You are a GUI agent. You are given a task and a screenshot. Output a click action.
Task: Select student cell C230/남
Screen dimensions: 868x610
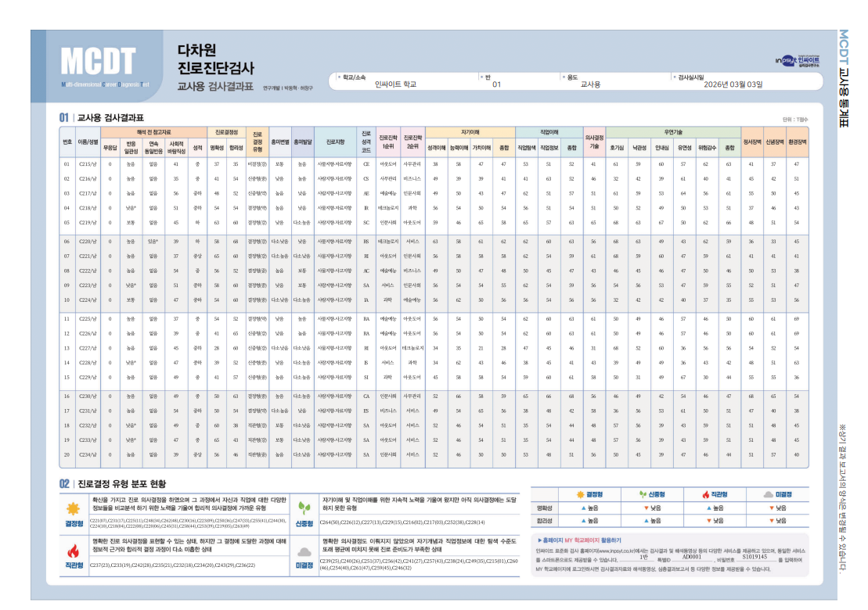point(88,396)
